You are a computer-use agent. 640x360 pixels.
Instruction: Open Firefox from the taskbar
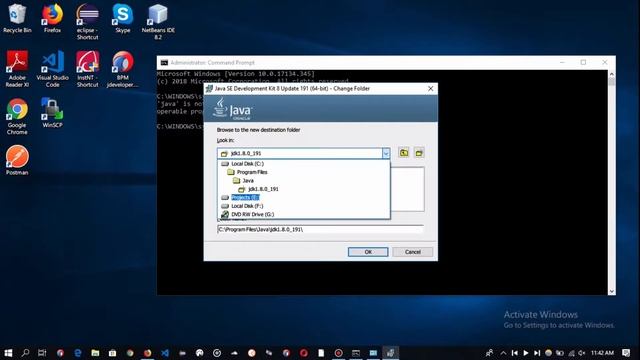147,353
